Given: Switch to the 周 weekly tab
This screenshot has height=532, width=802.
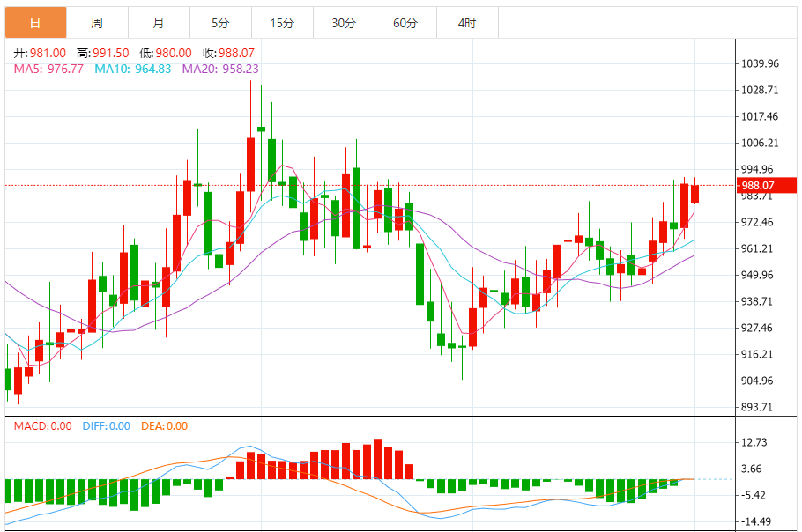Looking at the screenshot, I should (x=97, y=23).
